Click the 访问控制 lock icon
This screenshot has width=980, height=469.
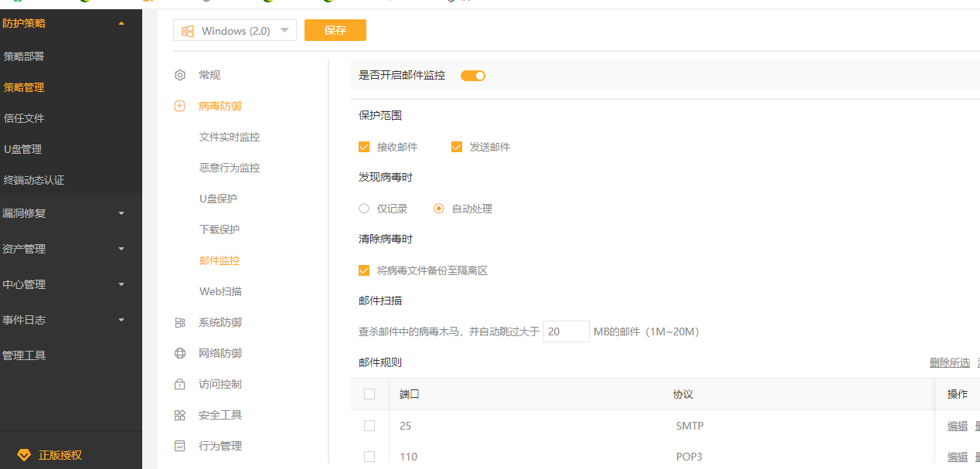pos(180,384)
